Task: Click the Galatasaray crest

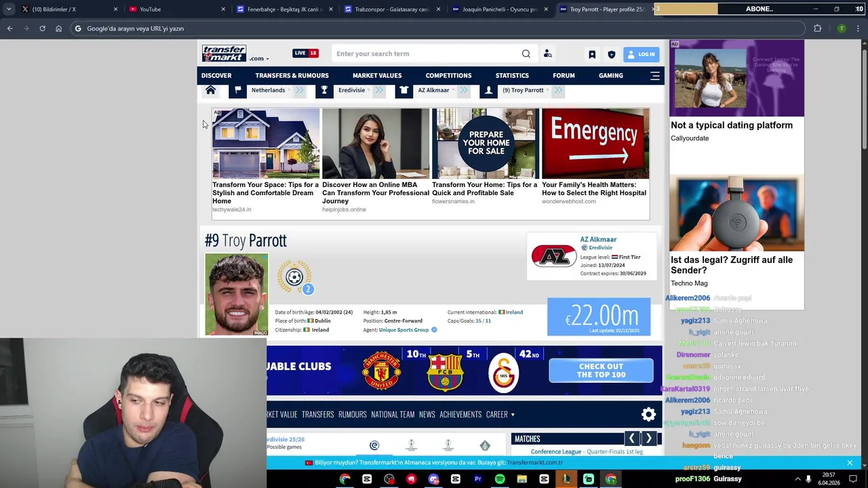Action: 503,372
